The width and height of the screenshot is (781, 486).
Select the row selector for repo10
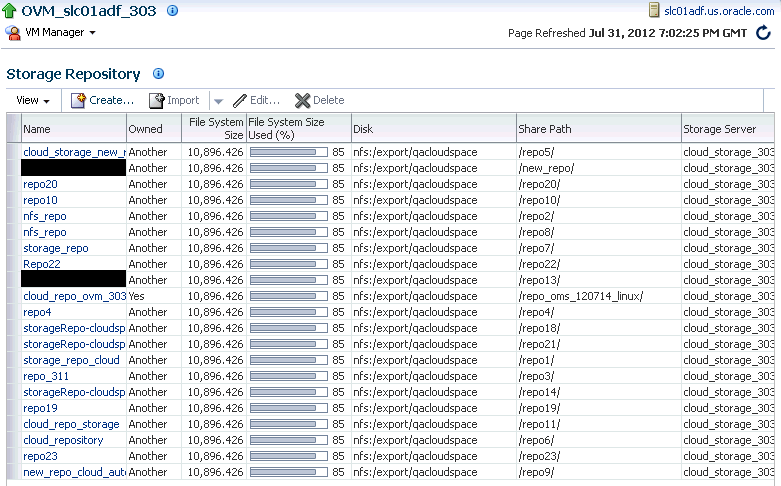[14, 200]
